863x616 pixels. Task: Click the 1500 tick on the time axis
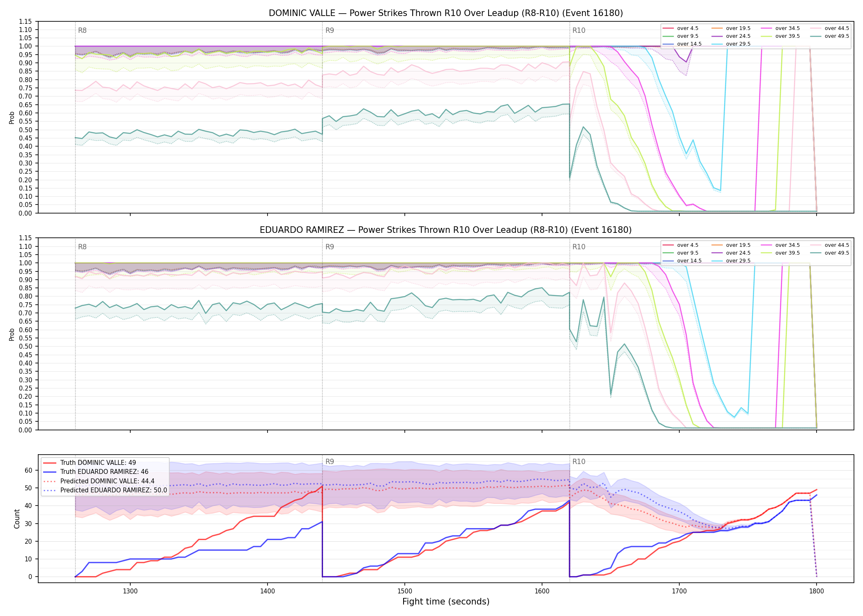point(405,591)
